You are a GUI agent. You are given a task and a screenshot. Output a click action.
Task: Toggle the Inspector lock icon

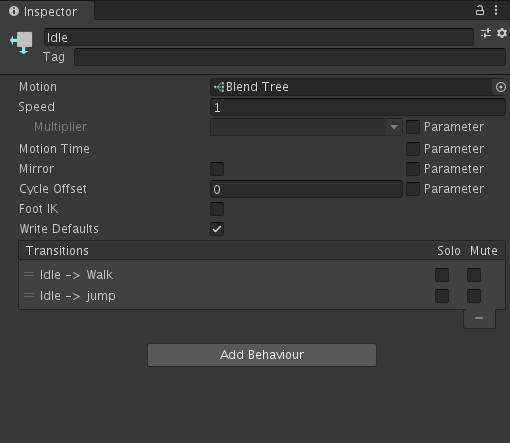[479, 10]
